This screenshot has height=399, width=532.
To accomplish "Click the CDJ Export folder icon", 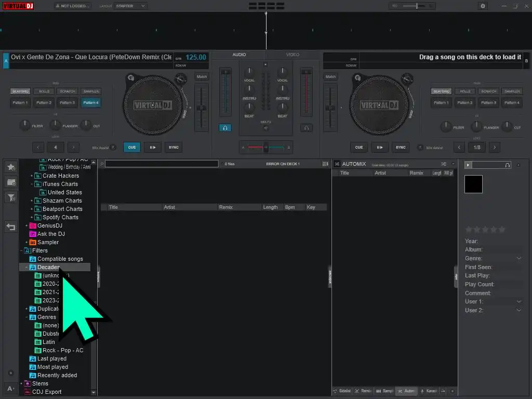I will [28, 392].
